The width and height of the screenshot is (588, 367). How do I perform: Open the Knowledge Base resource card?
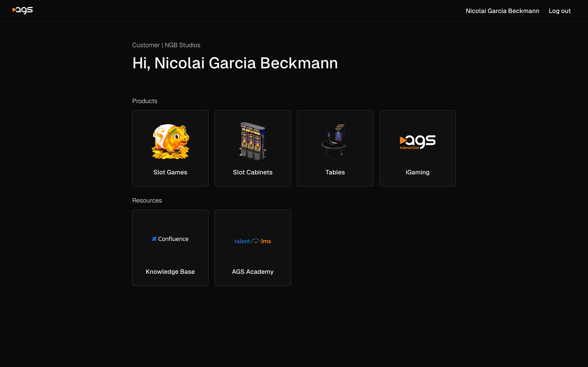(x=170, y=248)
